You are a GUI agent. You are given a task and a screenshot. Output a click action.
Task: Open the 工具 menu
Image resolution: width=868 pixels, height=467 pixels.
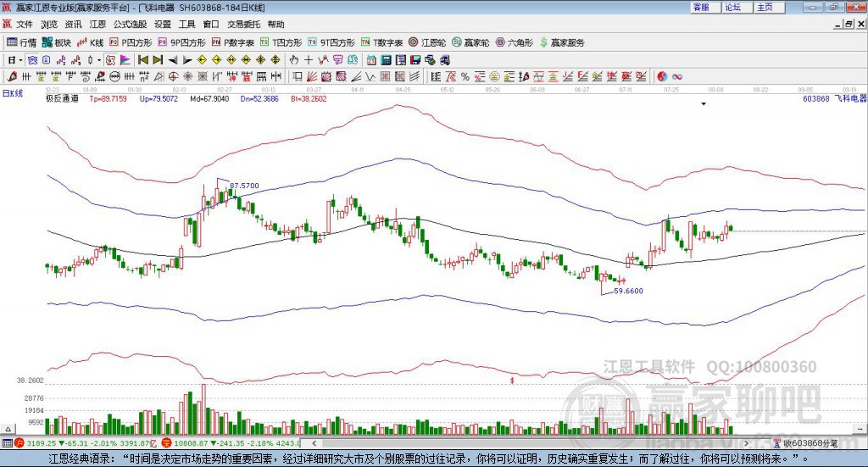187,25
